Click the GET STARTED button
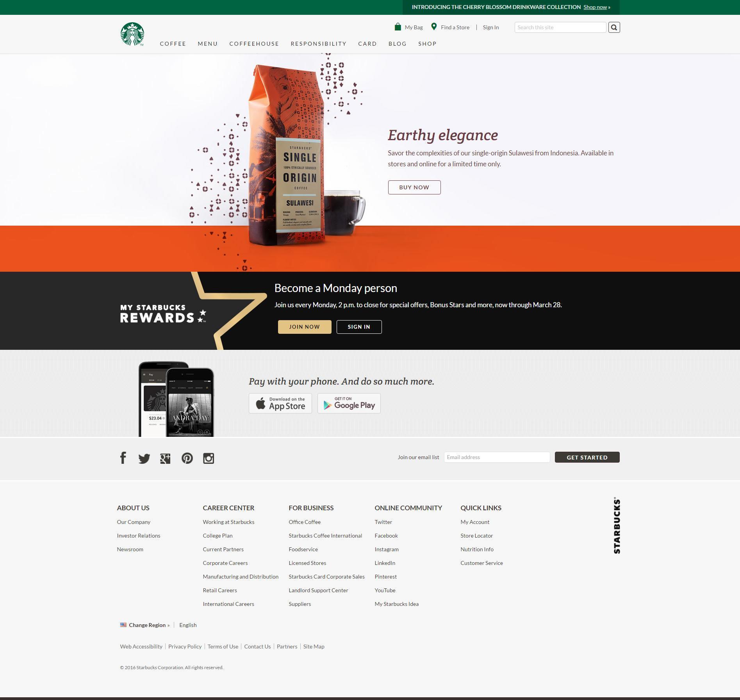Viewport: 740px width, 700px height. (x=587, y=457)
